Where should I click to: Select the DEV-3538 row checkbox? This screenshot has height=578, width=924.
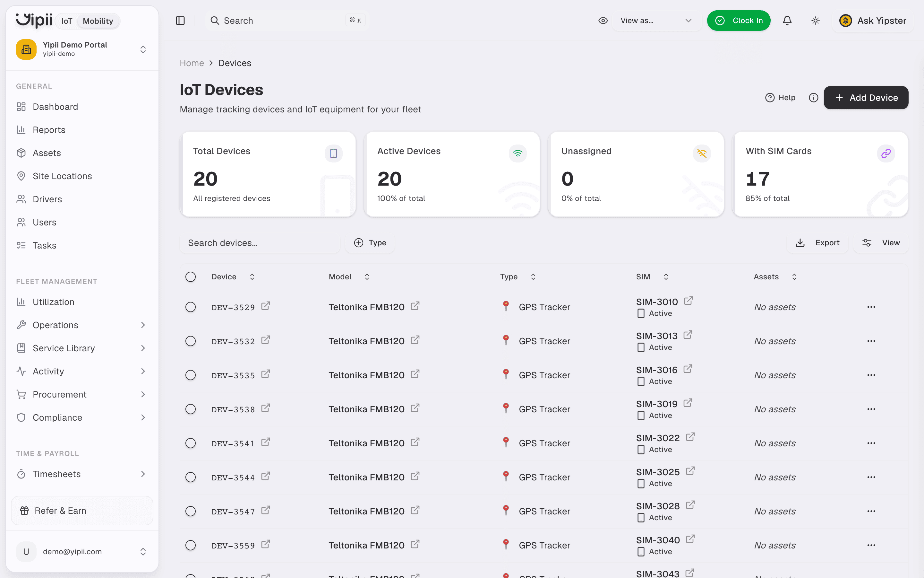191,409
